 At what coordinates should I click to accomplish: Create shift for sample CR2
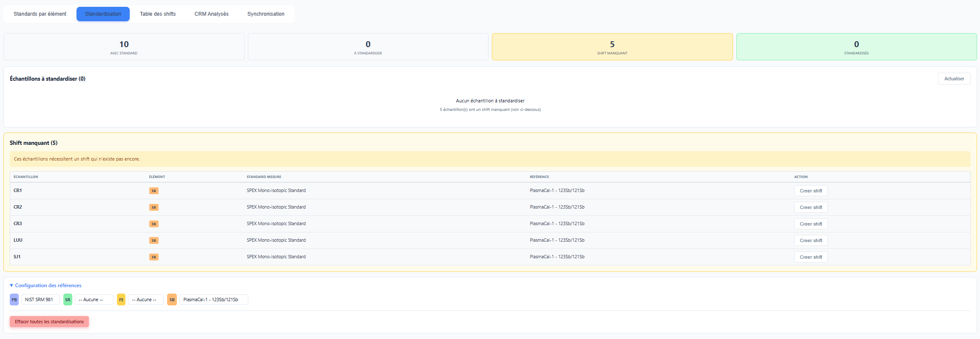[x=810, y=207]
